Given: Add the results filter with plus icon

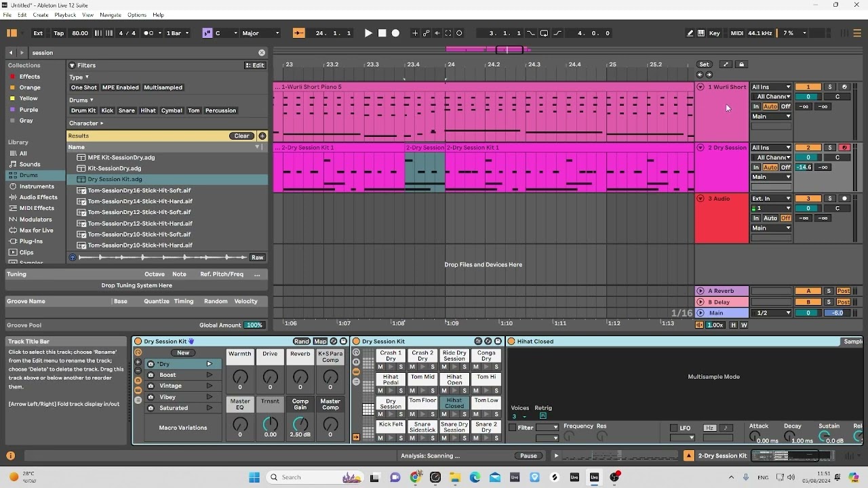Looking at the screenshot, I should (x=262, y=136).
